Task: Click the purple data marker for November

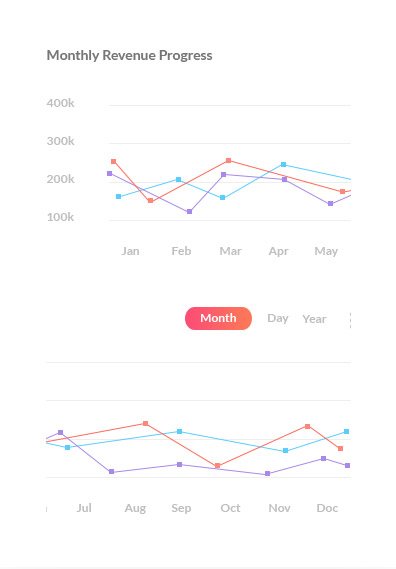Action: pyautogui.click(x=268, y=474)
